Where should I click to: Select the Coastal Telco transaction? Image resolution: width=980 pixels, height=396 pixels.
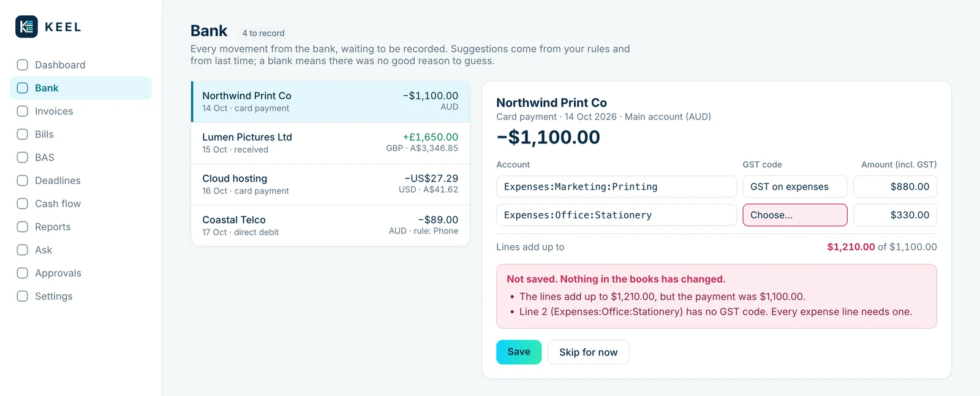(331, 226)
